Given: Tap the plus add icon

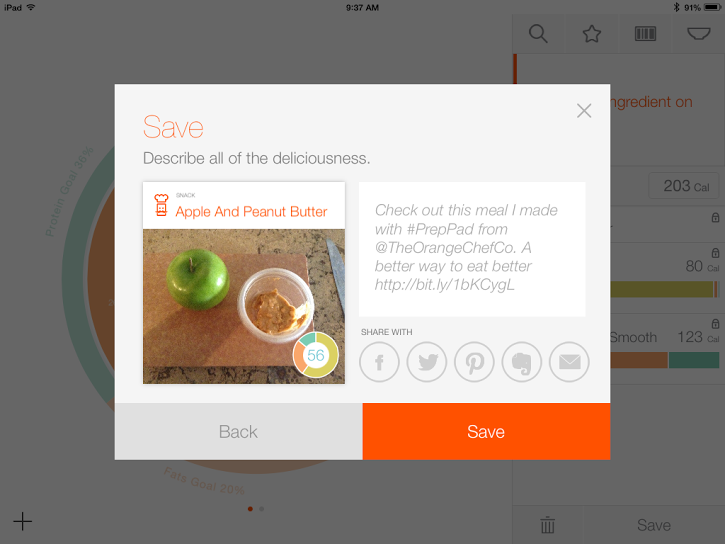Looking at the screenshot, I should click(x=22, y=521).
